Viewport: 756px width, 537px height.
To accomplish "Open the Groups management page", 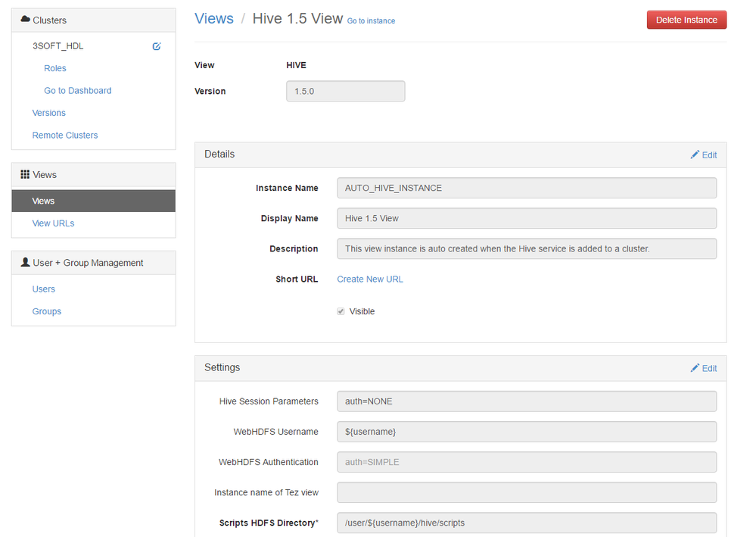I will coord(47,311).
